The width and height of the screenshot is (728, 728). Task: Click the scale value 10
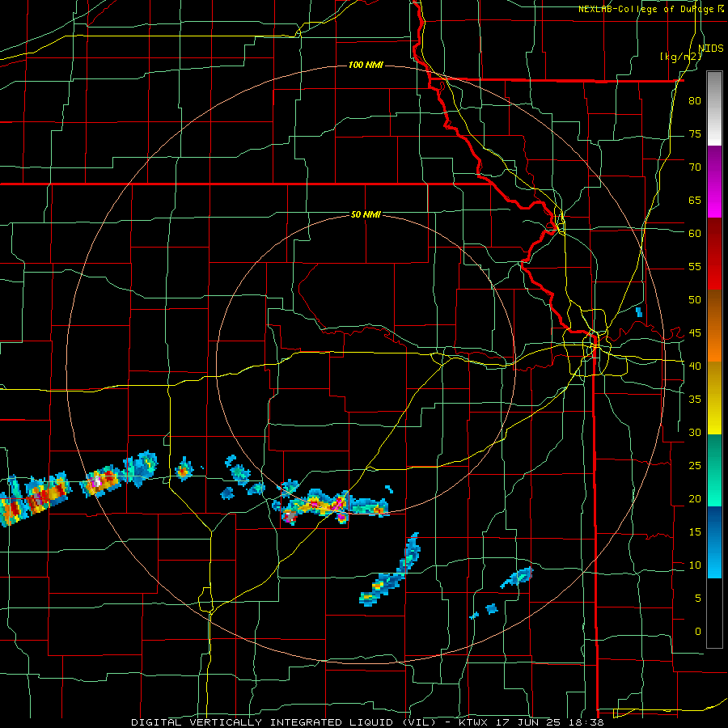tap(695, 565)
